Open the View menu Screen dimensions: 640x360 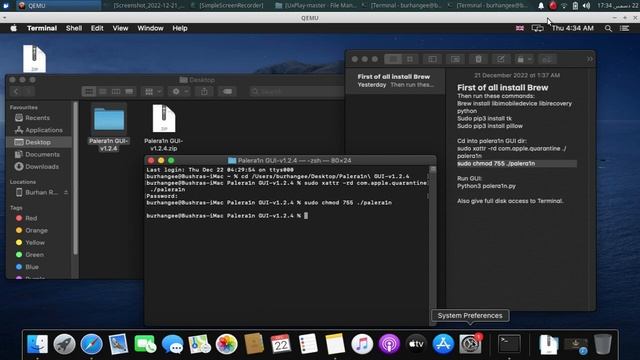[120, 28]
